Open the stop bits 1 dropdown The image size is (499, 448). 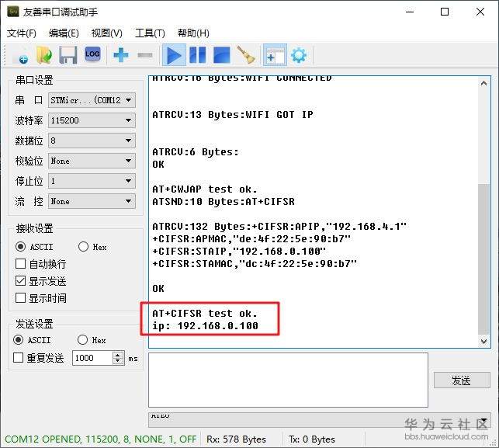pos(92,181)
